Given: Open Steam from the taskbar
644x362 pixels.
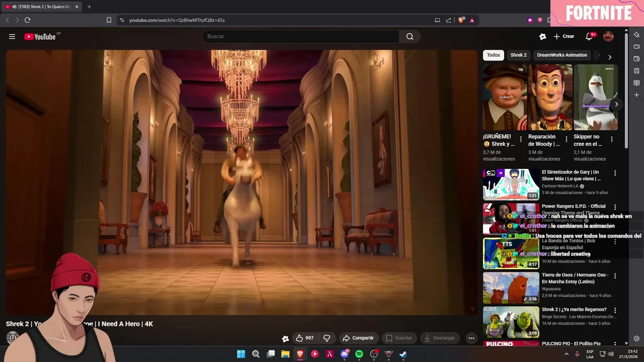Looking at the screenshot, I should coord(403,354).
